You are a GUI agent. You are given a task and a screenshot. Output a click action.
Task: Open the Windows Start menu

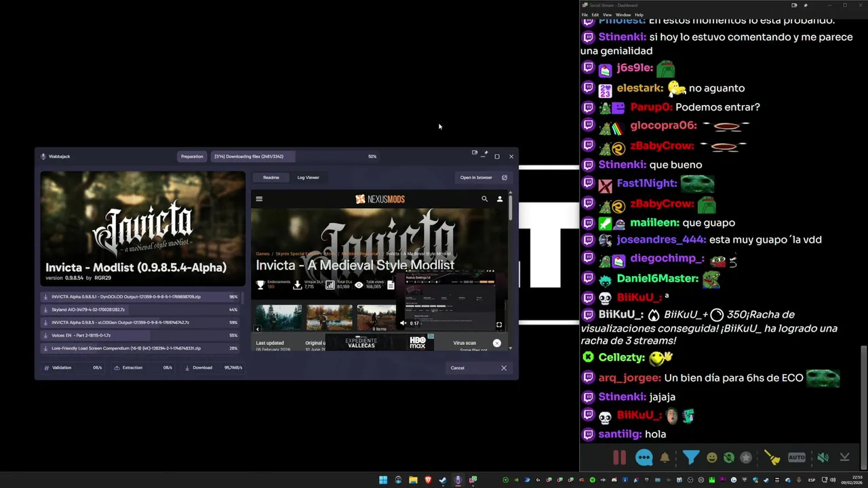[383, 480]
